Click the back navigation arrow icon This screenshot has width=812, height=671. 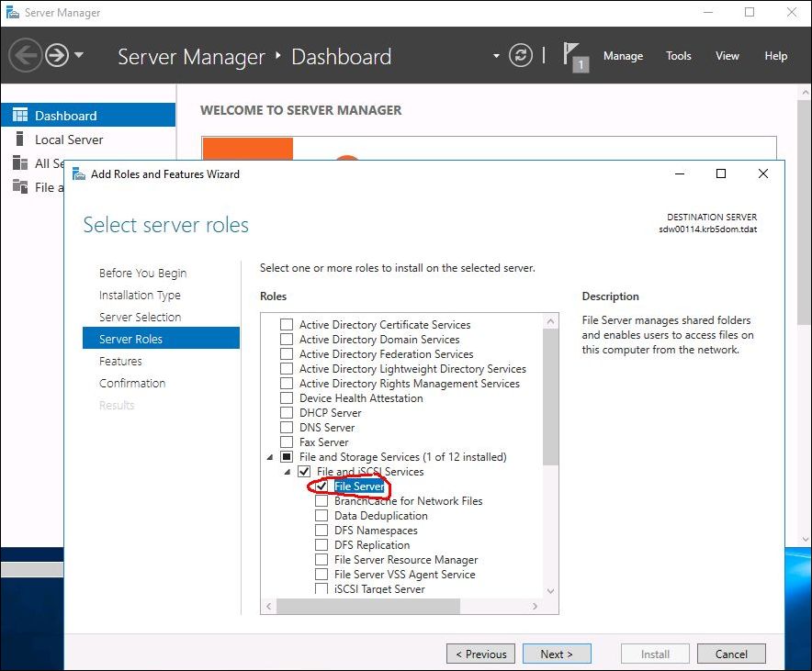(24, 55)
